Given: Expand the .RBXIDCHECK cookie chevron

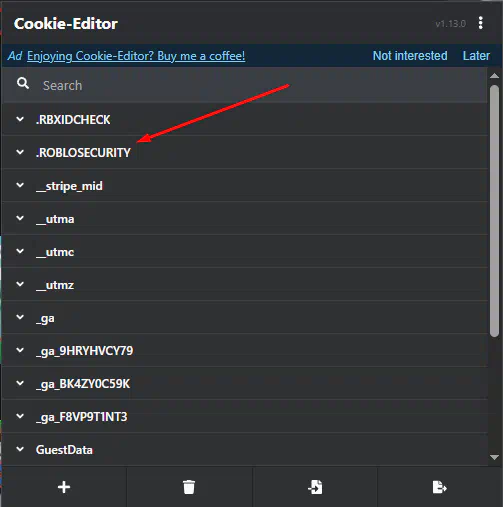Looking at the screenshot, I should click(x=20, y=119).
